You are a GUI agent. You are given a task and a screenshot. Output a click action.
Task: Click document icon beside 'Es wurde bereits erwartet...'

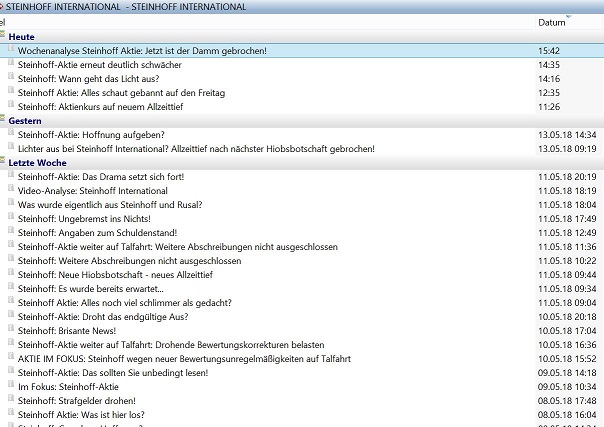(11, 286)
